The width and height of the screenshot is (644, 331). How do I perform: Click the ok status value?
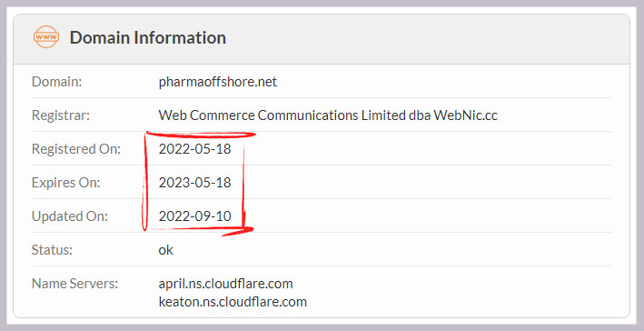[x=166, y=250]
